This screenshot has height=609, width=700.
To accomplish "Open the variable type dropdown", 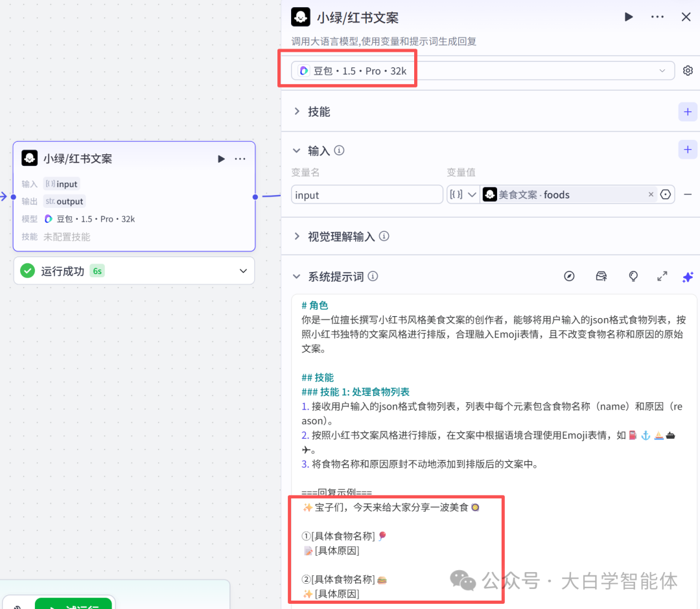I will (x=463, y=194).
